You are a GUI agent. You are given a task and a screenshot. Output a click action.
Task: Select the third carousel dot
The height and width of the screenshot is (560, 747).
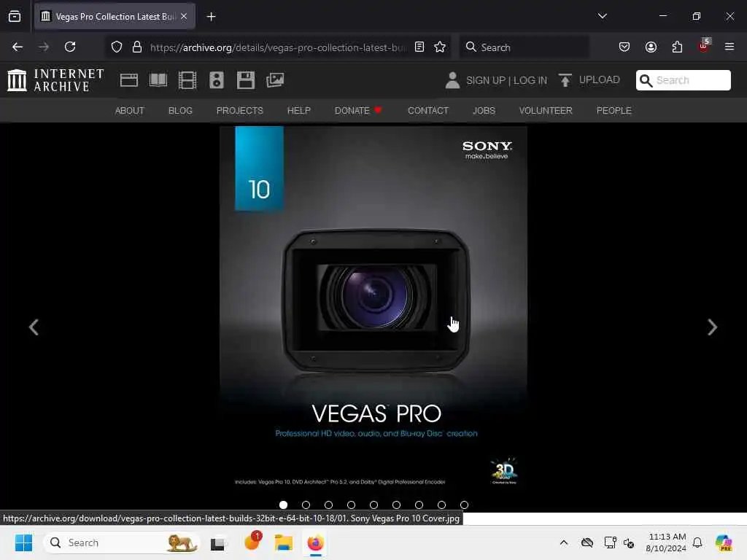[x=329, y=505]
